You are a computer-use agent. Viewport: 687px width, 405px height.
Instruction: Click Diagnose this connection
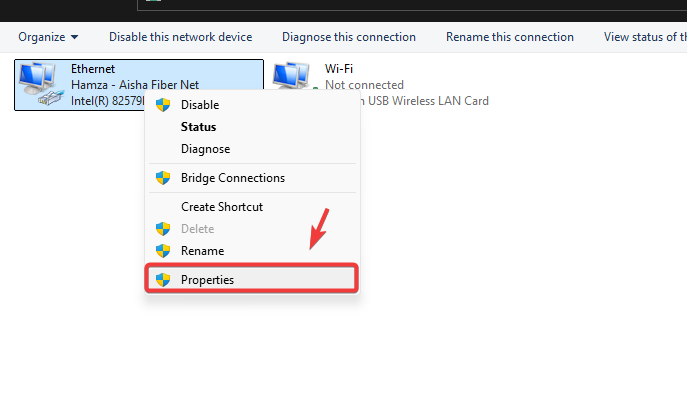348,37
